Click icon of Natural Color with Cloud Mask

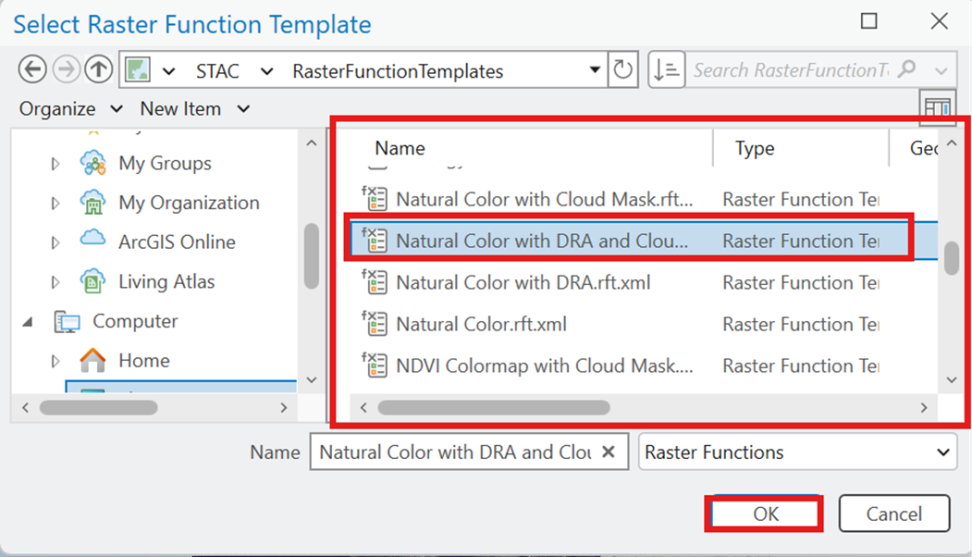[374, 198]
